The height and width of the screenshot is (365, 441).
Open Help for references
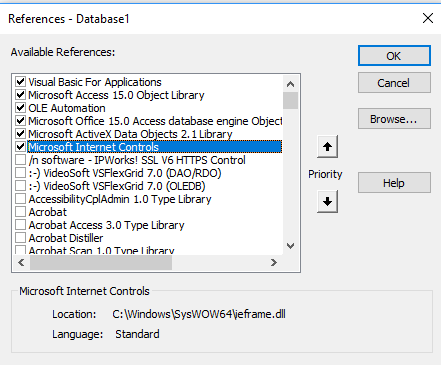(x=394, y=183)
